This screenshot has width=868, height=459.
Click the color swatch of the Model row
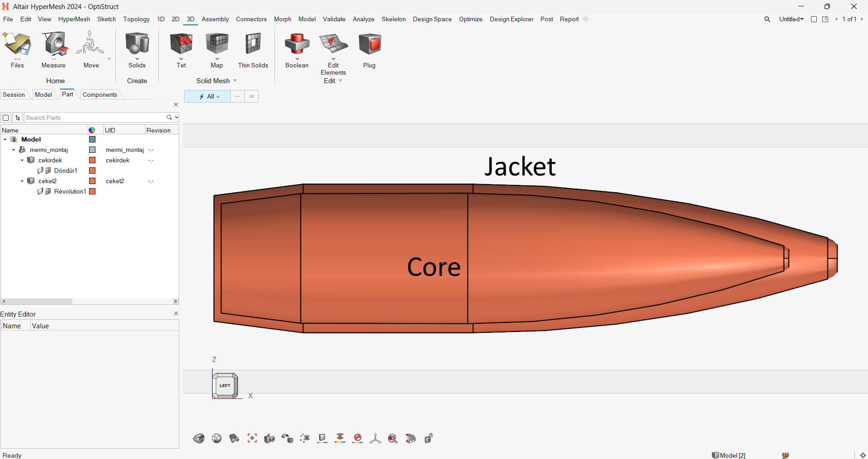[92, 139]
